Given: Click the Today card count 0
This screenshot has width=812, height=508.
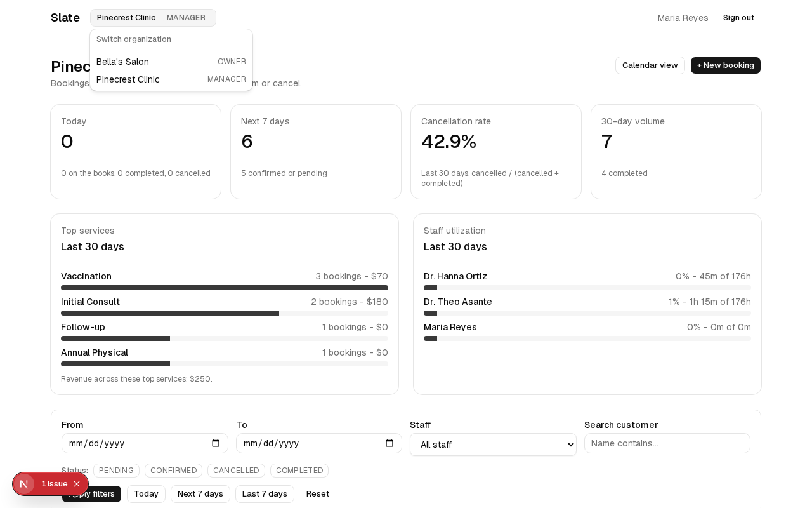Looking at the screenshot, I should (67, 141).
